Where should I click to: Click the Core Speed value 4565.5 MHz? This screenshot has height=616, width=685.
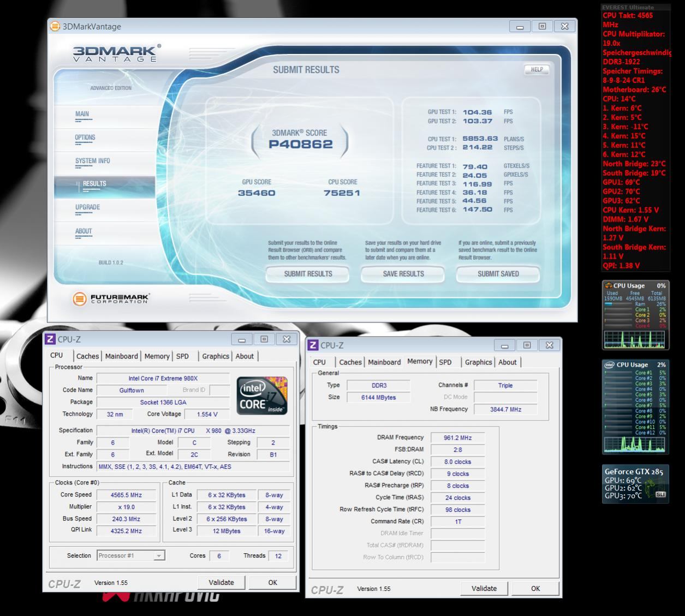click(126, 495)
